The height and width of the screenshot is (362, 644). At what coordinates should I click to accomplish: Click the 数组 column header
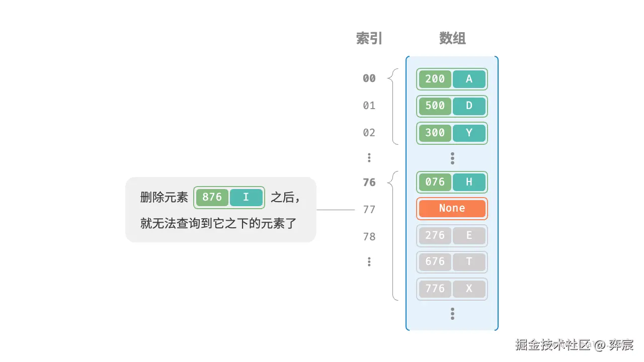(x=452, y=39)
